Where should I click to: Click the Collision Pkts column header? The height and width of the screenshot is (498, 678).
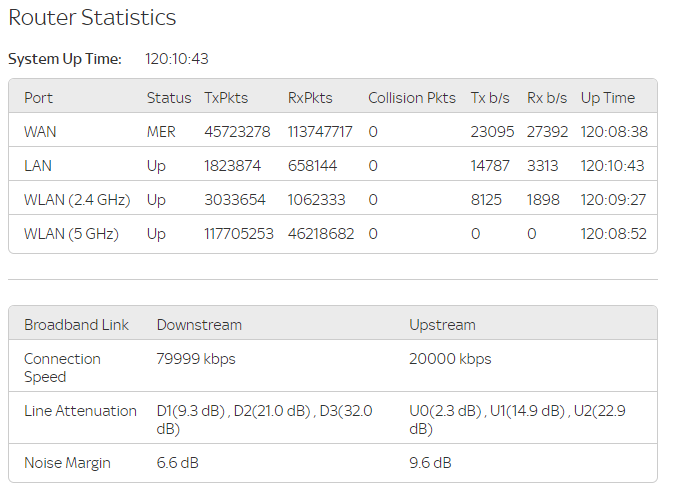coord(411,98)
